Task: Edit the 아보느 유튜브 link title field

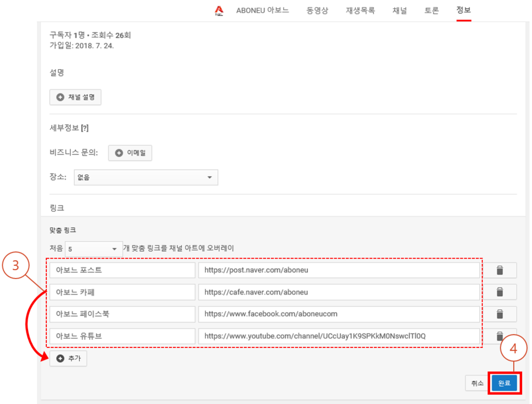Action: (122, 336)
